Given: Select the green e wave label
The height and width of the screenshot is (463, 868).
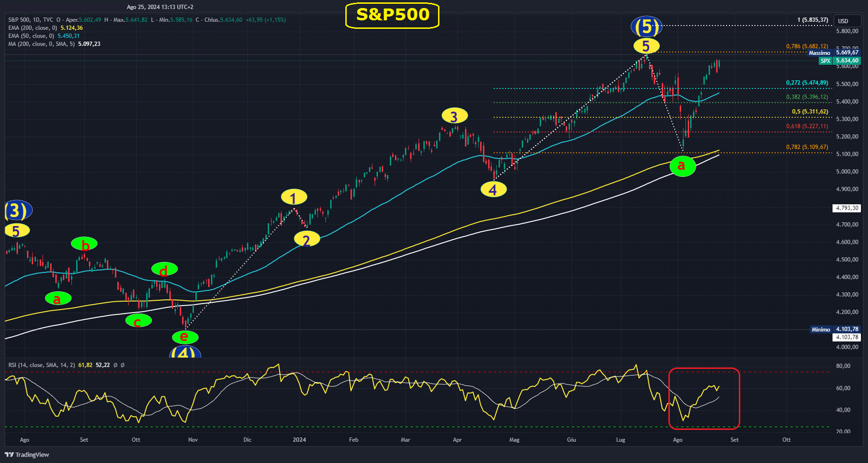Looking at the screenshot, I should (x=185, y=337).
